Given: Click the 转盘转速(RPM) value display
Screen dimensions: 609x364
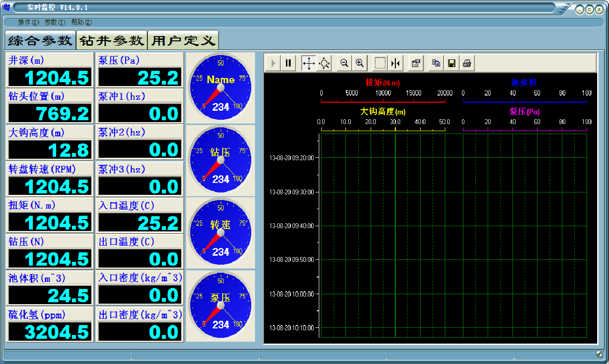Looking at the screenshot, I should coord(49,187).
